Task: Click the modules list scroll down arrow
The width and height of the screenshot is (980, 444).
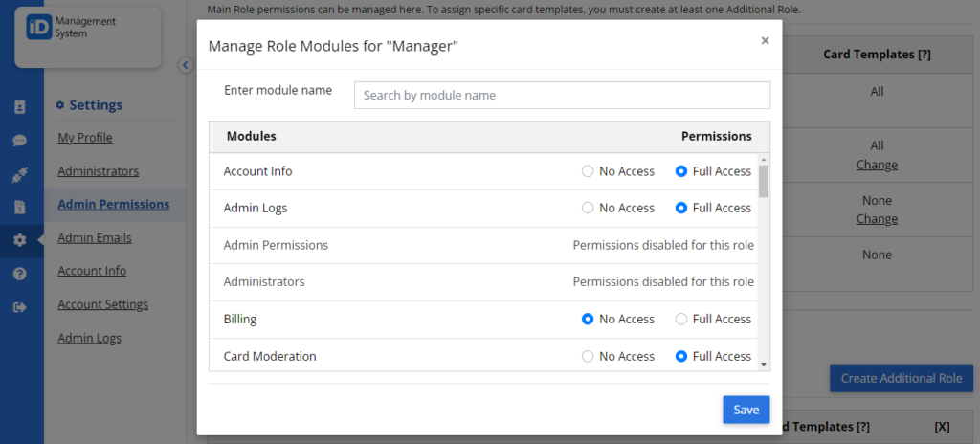Action: click(763, 364)
